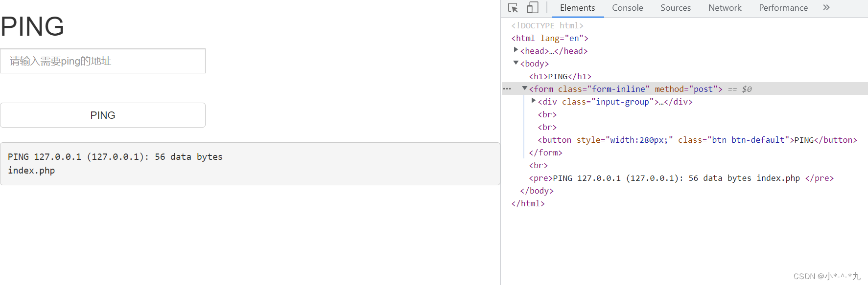Open the three-dot menu beside form line
Screen dimensions: 868x285
[507, 89]
